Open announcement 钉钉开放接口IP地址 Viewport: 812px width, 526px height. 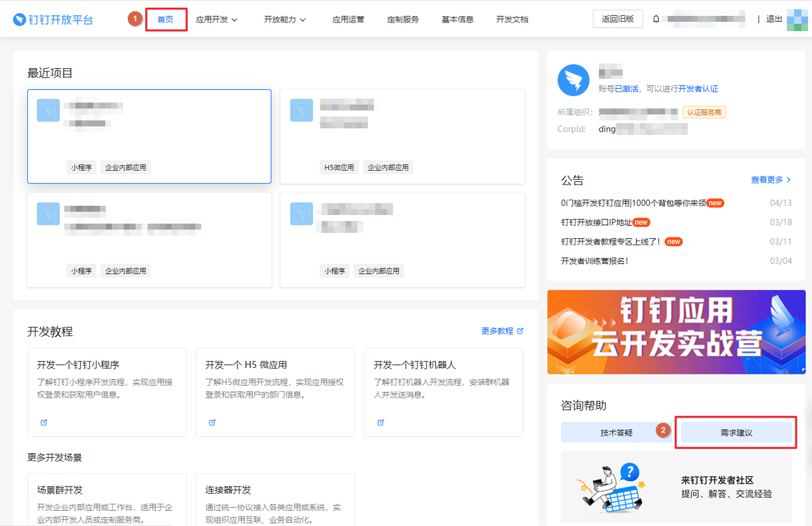click(597, 222)
